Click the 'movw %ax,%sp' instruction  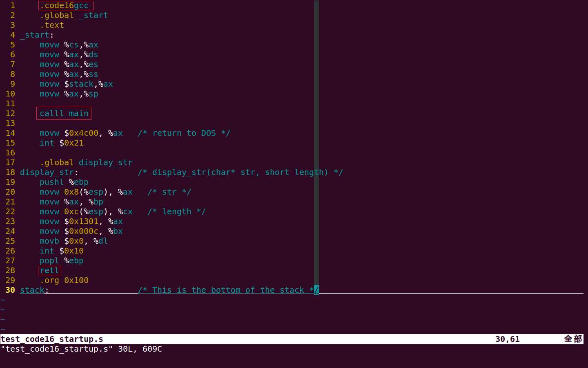[x=69, y=94]
